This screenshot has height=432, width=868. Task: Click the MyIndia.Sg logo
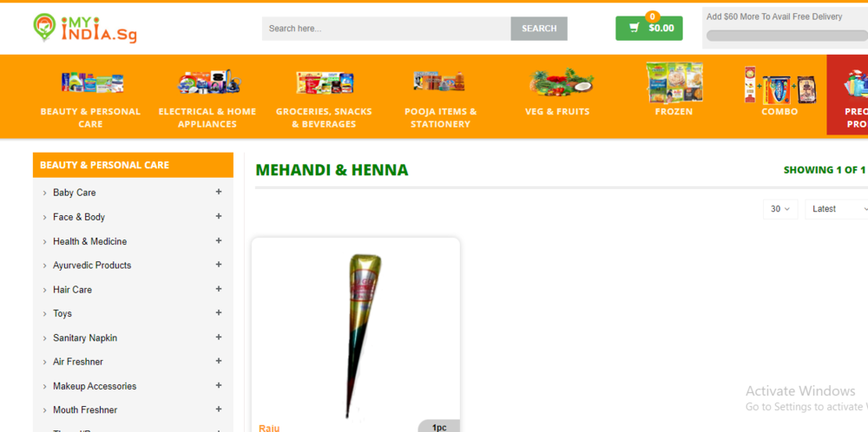(85, 29)
